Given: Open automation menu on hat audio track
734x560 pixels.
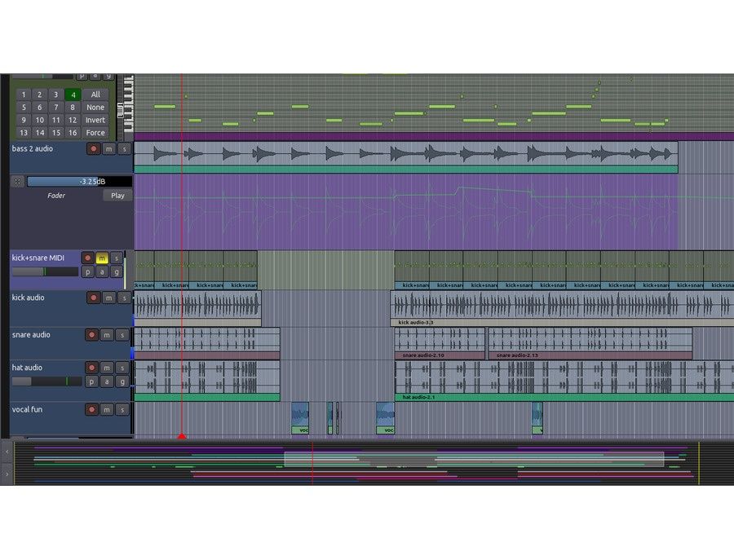Looking at the screenshot, I should coord(106,381).
